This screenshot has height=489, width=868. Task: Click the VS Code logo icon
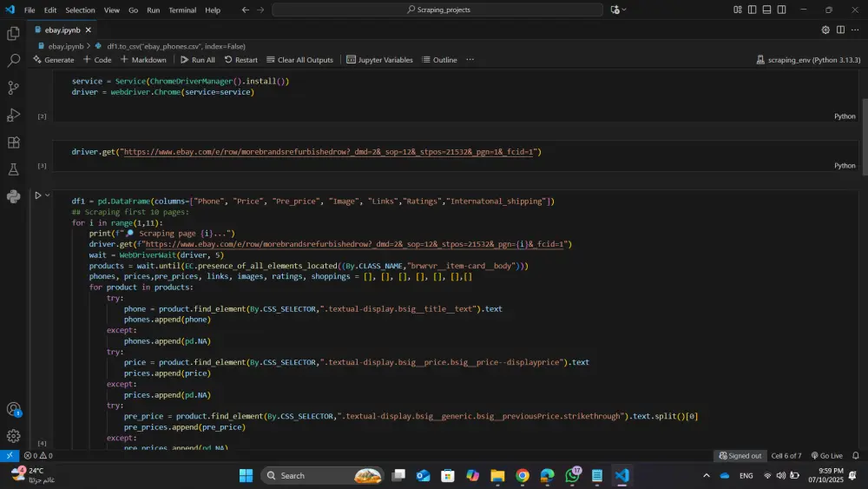click(x=10, y=10)
